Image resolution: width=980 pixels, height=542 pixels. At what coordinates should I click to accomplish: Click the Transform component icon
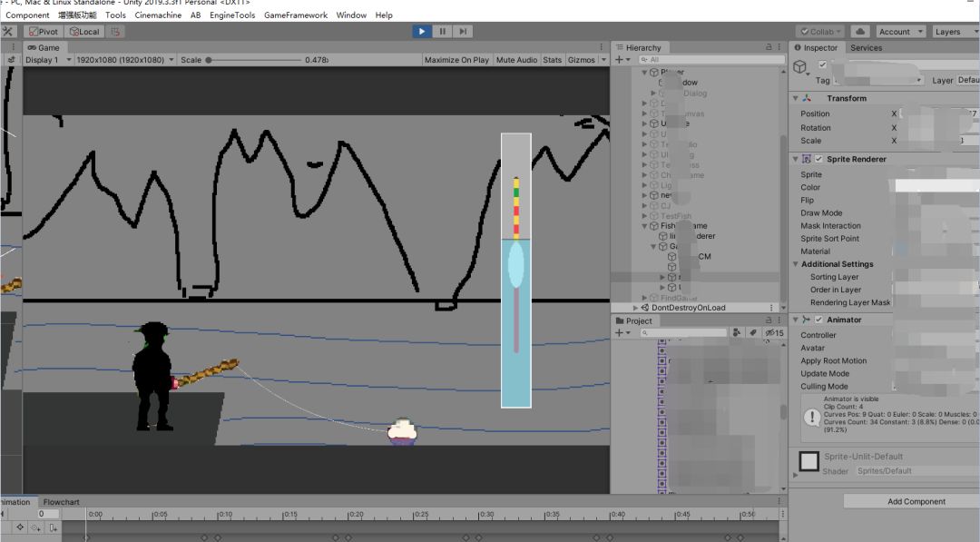click(807, 98)
